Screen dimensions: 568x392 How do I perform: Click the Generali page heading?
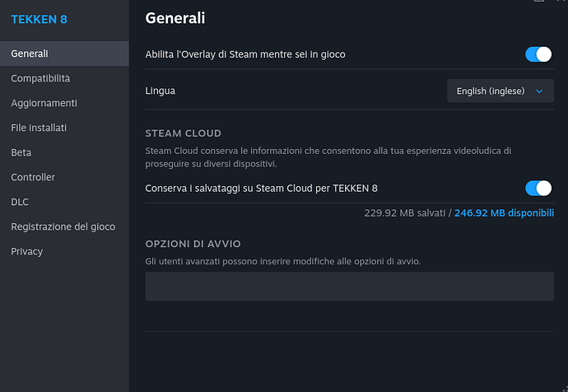[x=175, y=18]
